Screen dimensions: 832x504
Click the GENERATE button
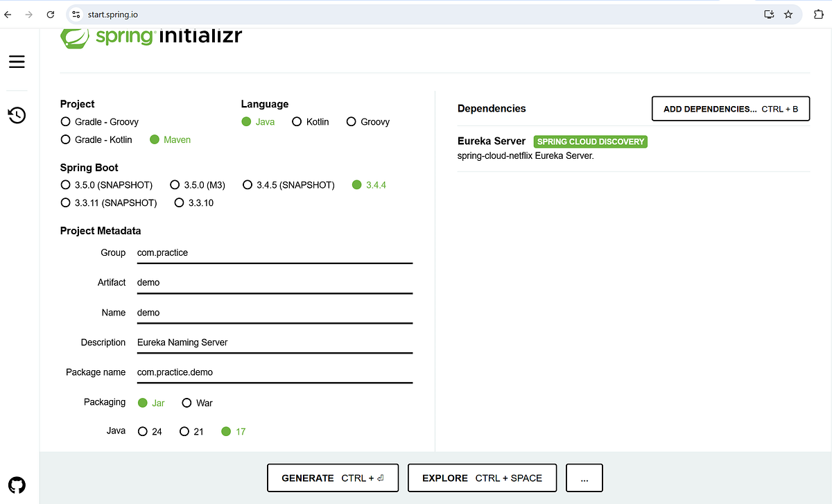pyautogui.click(x=333, y=478)
